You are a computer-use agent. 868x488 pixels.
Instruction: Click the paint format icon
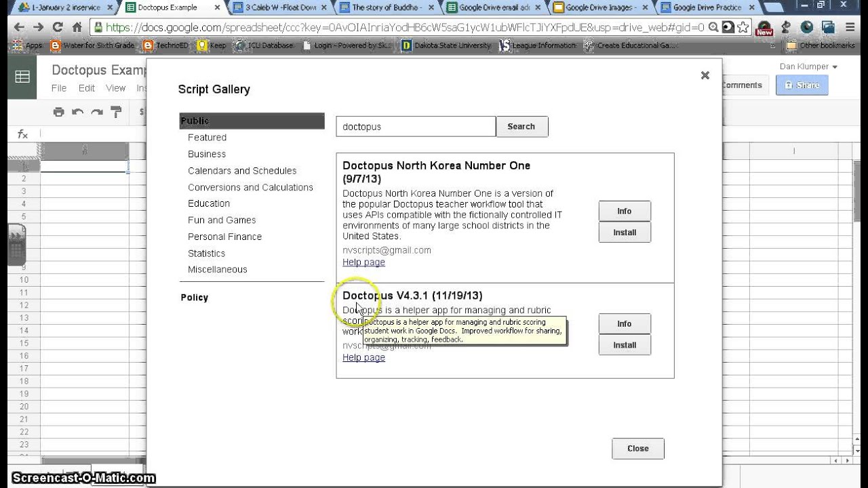[x=116, y=113]
